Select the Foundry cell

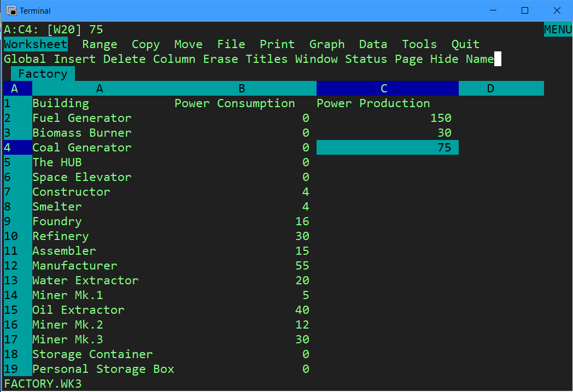pos(57,221)
